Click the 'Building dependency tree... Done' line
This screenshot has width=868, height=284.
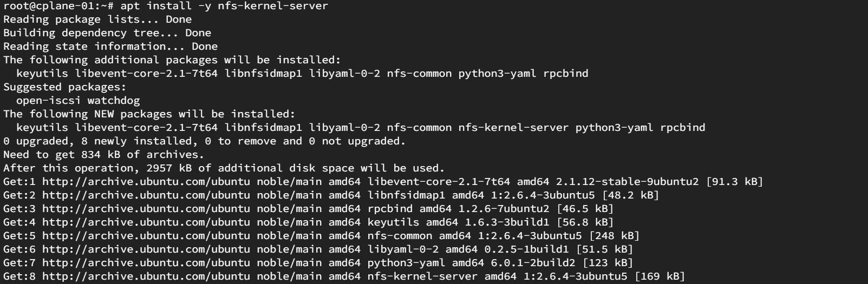107,33
